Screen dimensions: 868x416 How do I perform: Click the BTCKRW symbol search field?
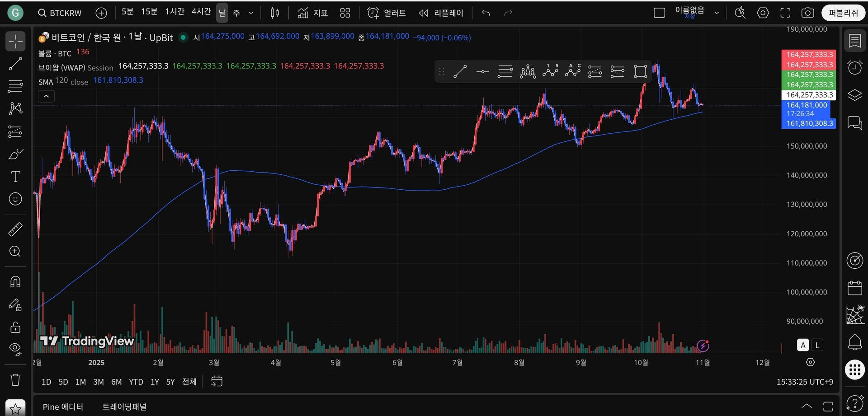tap(60, 13)
